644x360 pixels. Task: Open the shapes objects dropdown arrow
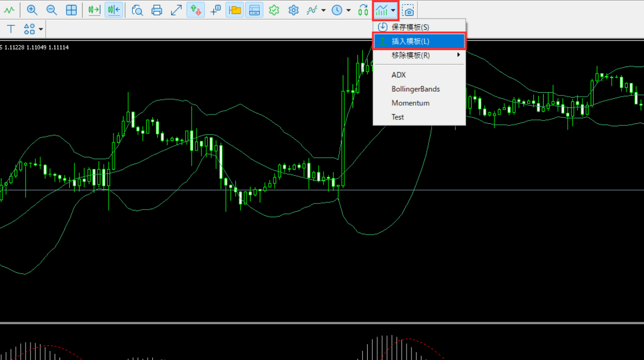point(41,29)
